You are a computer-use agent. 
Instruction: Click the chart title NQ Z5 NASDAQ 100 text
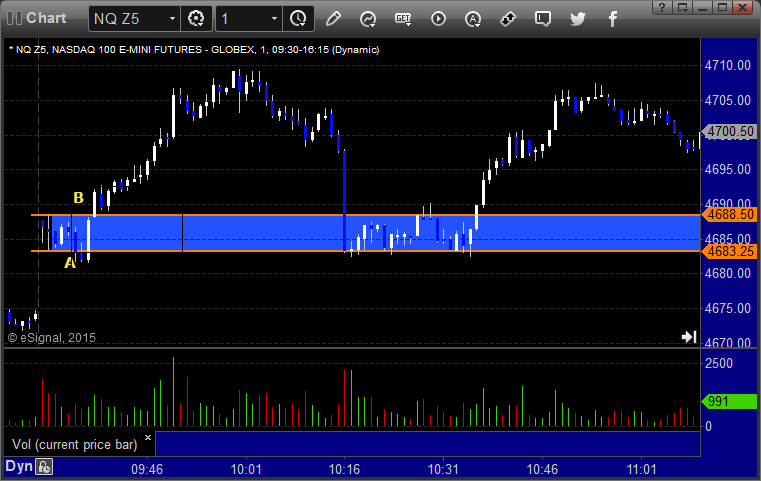click(x=194, y=50)
